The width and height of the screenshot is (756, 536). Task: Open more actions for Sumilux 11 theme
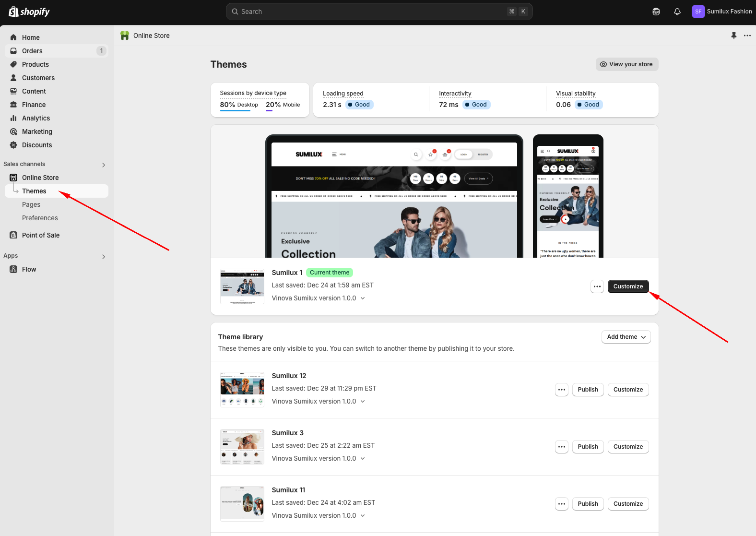[x=562, y=504]
